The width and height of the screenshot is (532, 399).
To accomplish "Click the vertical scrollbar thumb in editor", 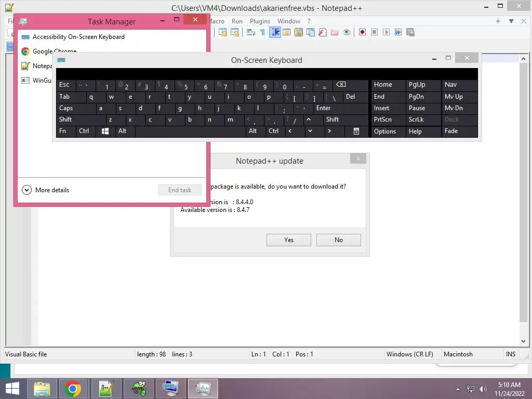I will (523, 193).
